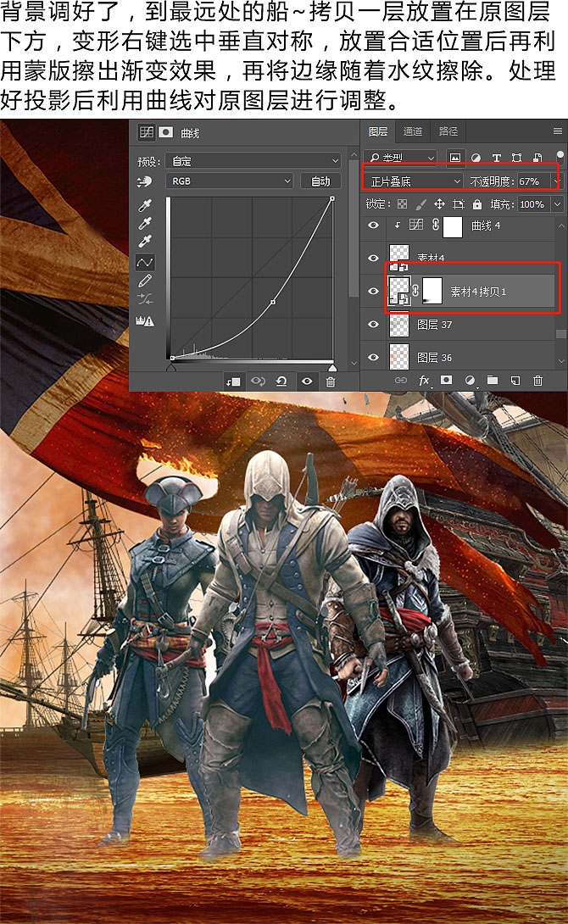Click prevent artboard auto-nesting lock icon
The width and height of the screenshot is (568, 924).
(x=459, y=204)
